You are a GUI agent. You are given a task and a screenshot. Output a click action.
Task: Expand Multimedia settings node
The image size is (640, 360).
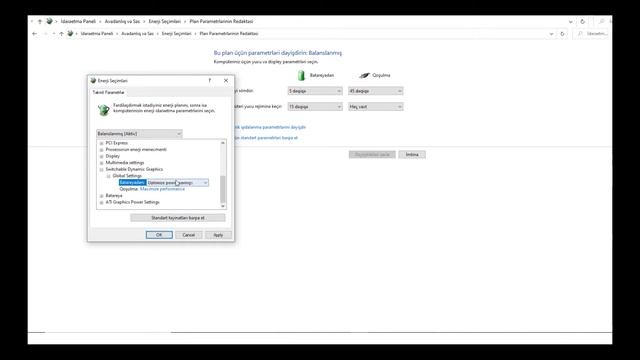tap(102, 163)
